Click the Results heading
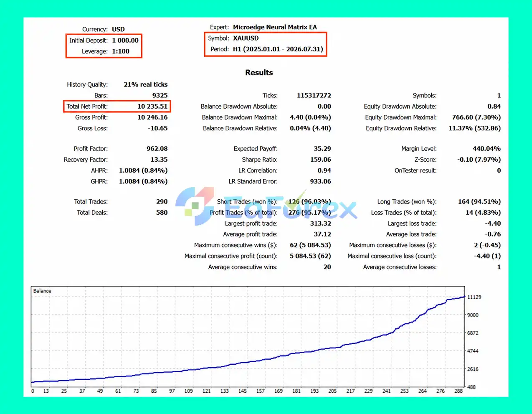This screenshot has width=532, height=414. [x=259, y=73]
